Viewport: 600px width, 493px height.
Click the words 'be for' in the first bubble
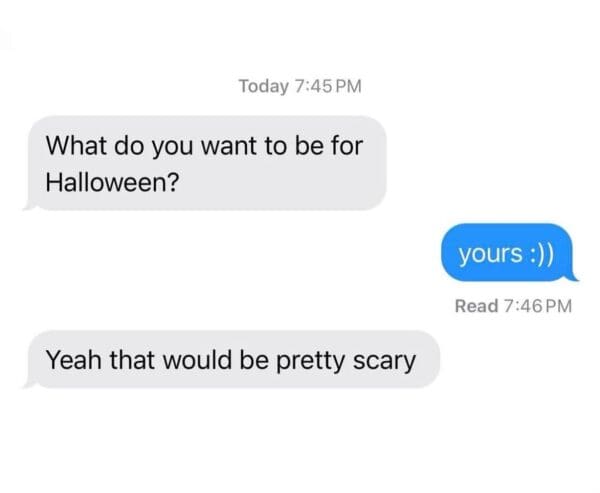(329, 146)
